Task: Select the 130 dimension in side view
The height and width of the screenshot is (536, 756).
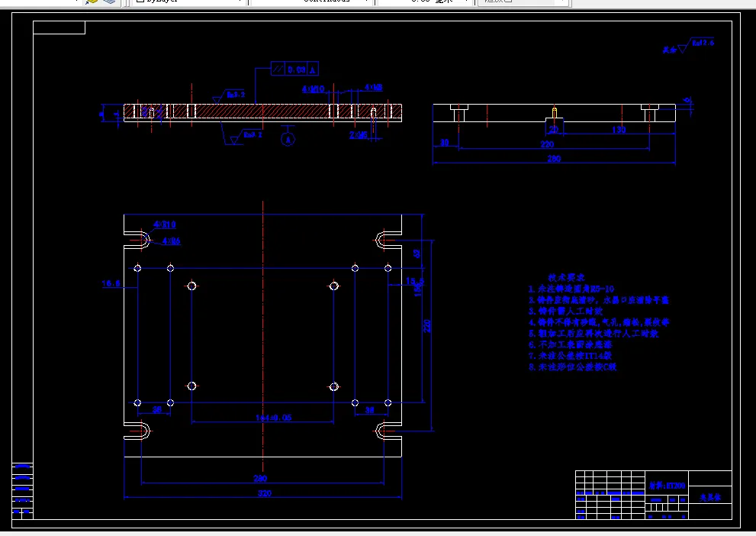Action: (x=619, y=129)
